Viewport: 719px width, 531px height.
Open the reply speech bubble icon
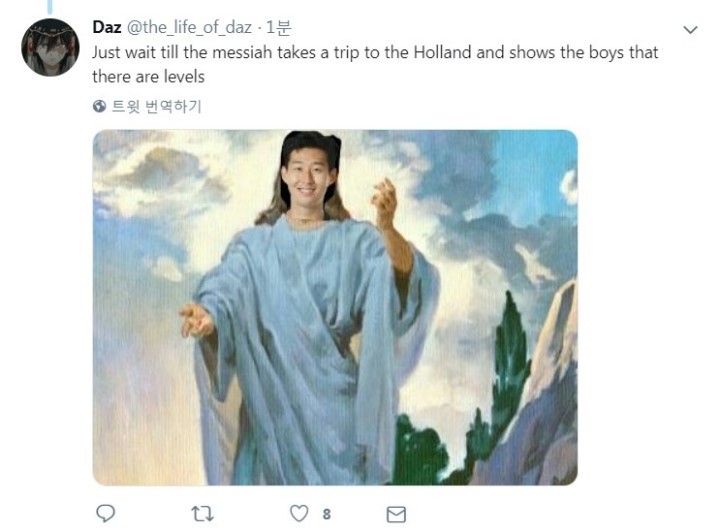[105, 513]
